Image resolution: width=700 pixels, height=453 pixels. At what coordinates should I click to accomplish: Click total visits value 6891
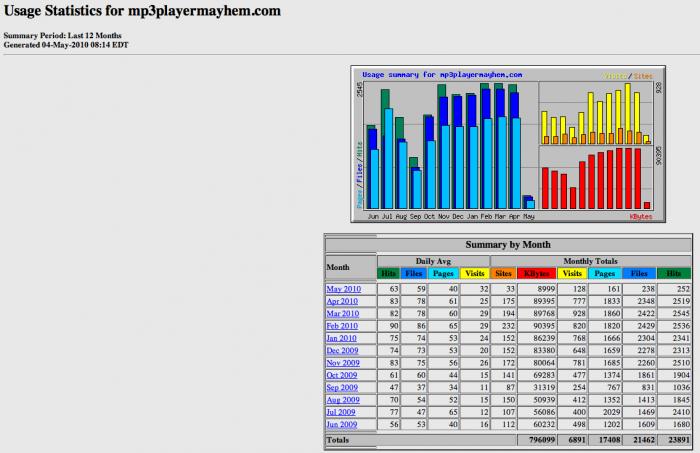(x=576, y=440)
